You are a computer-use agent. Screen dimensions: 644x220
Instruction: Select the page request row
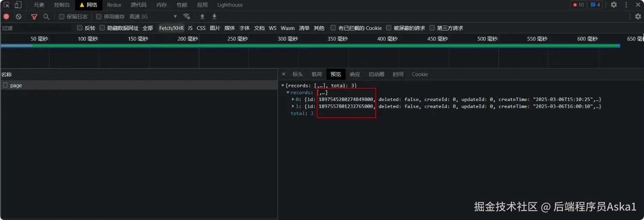(x=139, y=85)
